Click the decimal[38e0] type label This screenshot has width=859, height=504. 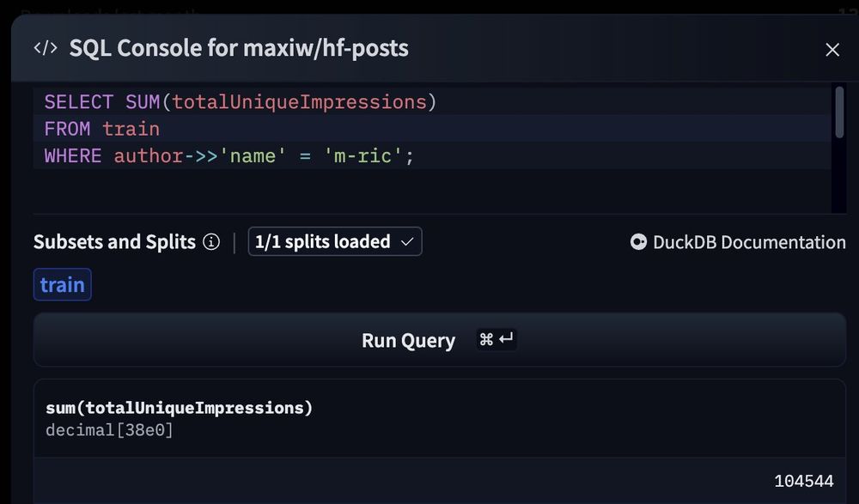pos(109,430)
